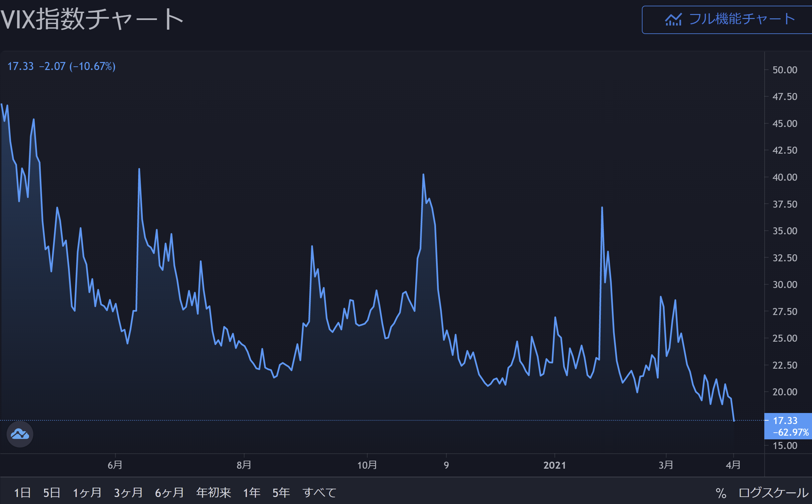Screen dimensions: 812x504
Task: Select the 1年 range
Action: (252, 493)
